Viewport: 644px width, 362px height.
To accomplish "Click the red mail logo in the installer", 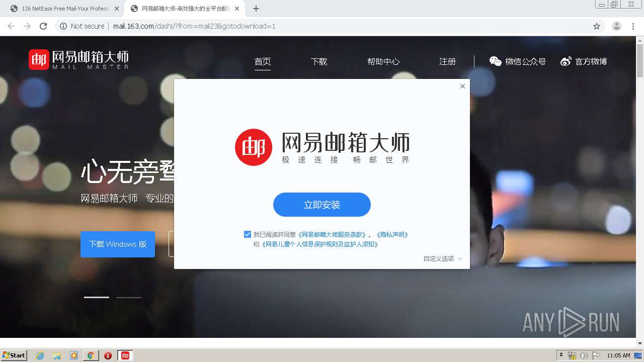I will 254,147.
